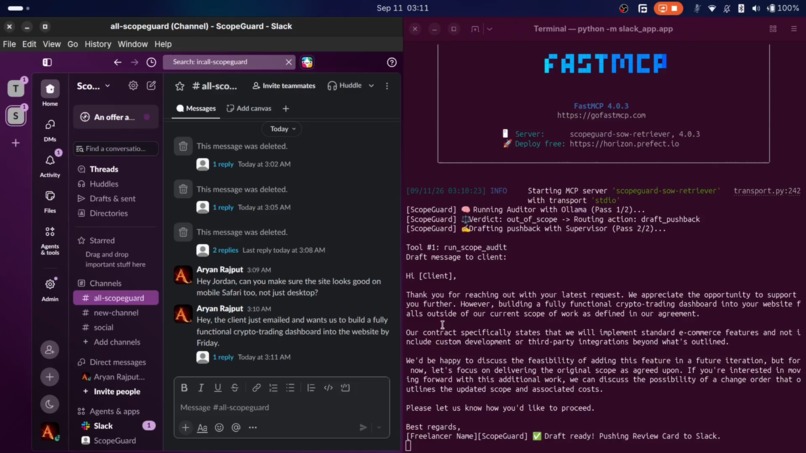Open send options dropdown arrow

pyautogui.click(x=379, y=427)
